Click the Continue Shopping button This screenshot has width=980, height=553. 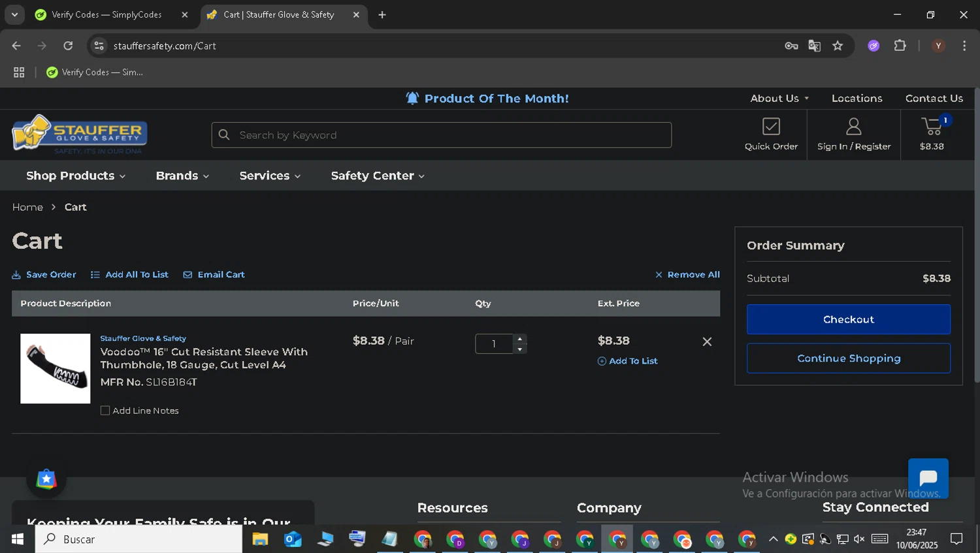pos(848,358)
